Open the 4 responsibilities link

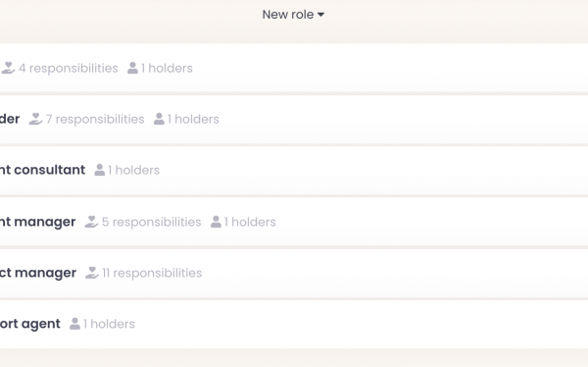coord(69,69)
